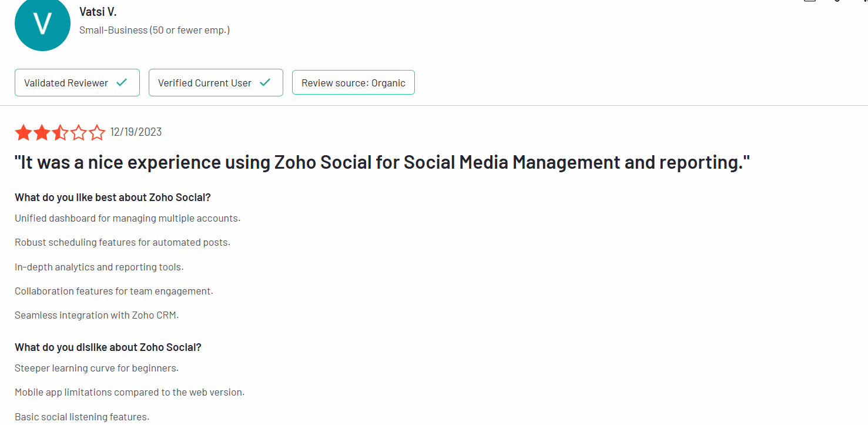Click heading What do you like best
The width and height of the screenshot is (868, 425).
[x=113, y=198]
